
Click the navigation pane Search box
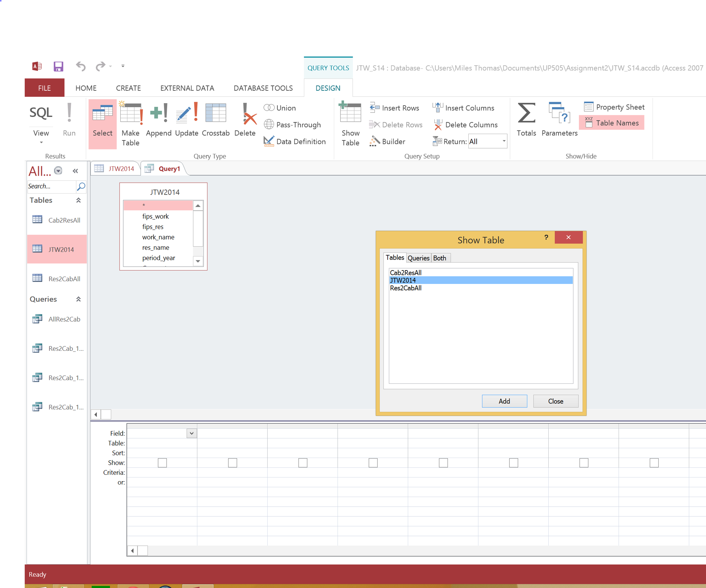click(x=51, y=186)
